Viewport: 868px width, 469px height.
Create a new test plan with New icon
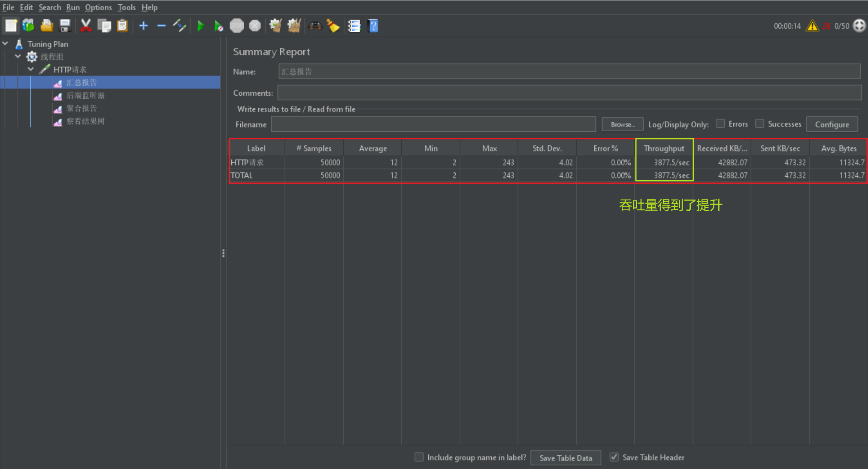[x=11, y=26]
